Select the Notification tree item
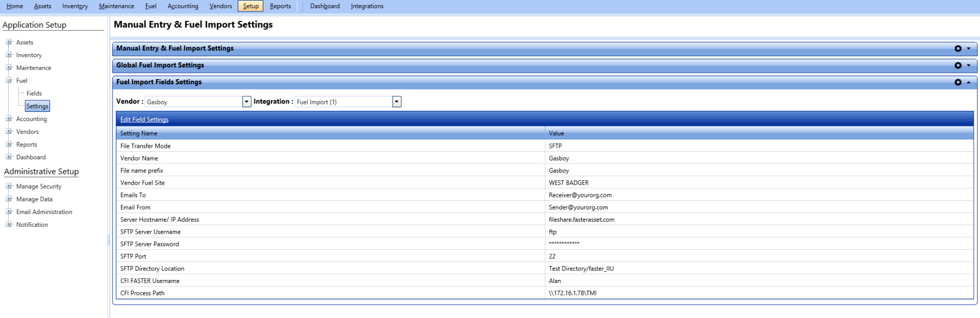The image size is (980, 318). tap(32, 225)
